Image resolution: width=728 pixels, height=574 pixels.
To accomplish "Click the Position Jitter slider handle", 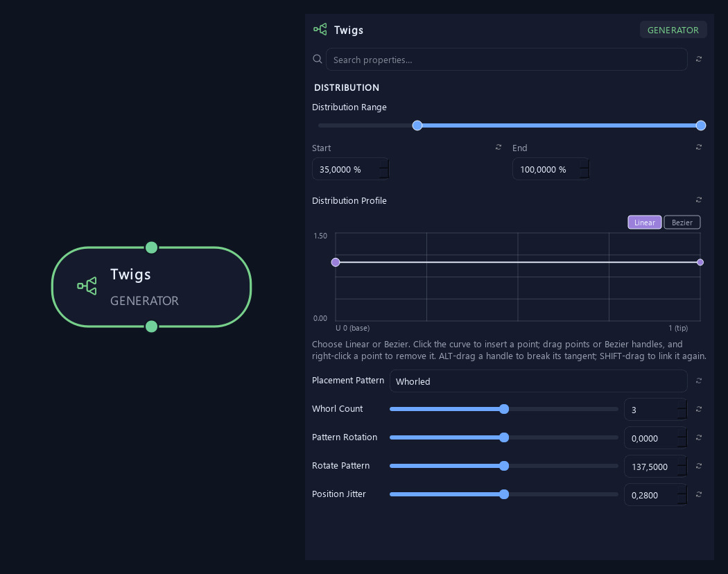I will pyautogui.click(x=504, y=494).
